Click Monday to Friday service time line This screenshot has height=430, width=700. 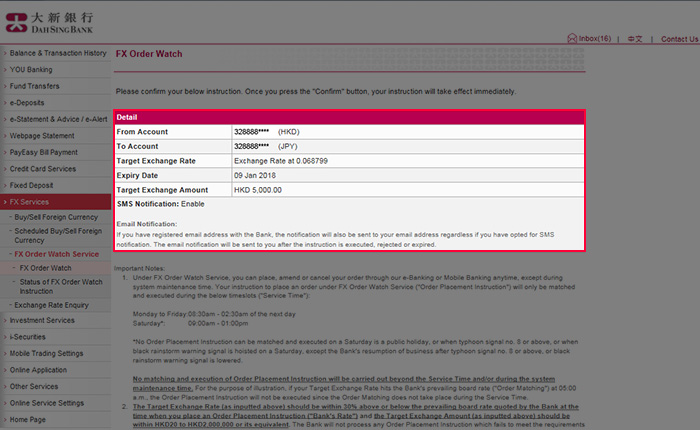coord(214,314)
